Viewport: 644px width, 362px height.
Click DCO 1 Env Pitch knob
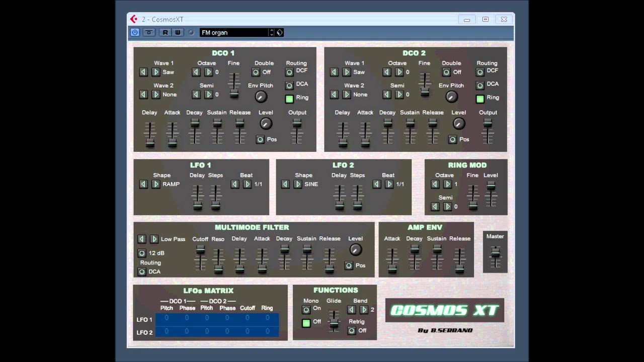[261, 97]
